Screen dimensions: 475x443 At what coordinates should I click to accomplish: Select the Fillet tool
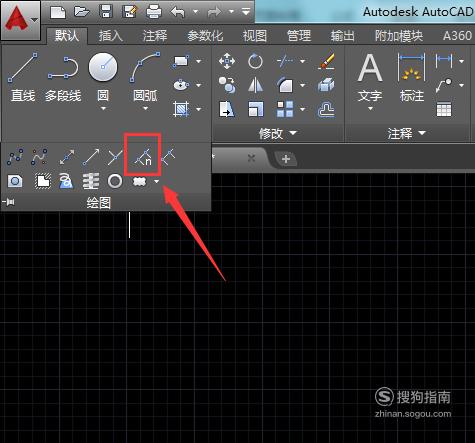click(285, 85)
